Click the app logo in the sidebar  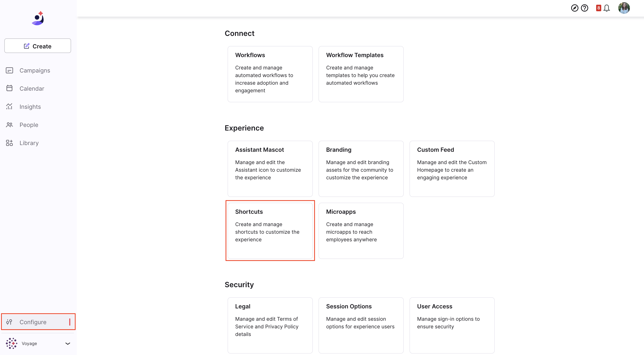(x=38, y=18)
